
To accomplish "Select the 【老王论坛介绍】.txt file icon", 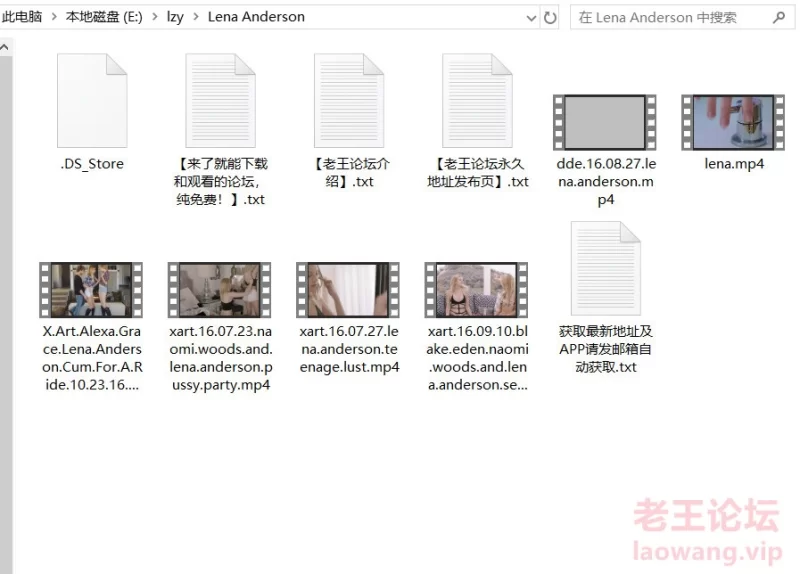I will (349, 101).
